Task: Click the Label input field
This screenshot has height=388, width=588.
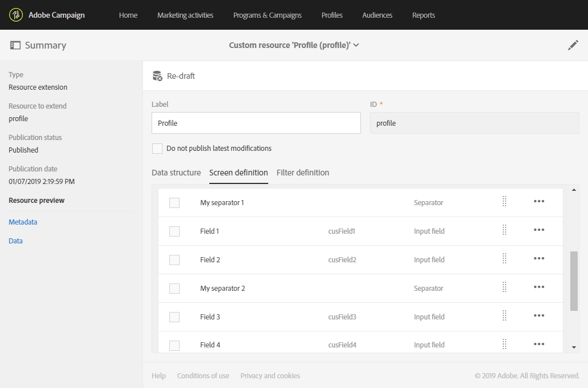Action: 256,123
